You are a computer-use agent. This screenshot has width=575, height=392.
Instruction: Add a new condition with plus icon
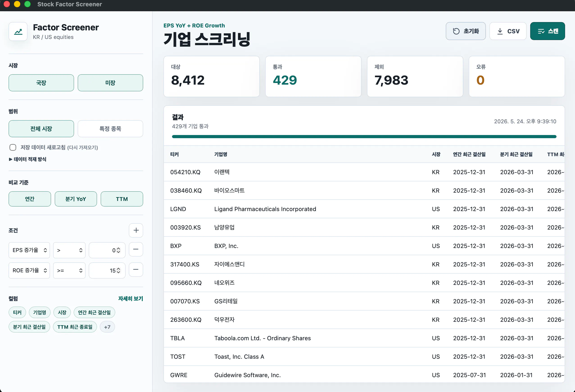[136, 230]
